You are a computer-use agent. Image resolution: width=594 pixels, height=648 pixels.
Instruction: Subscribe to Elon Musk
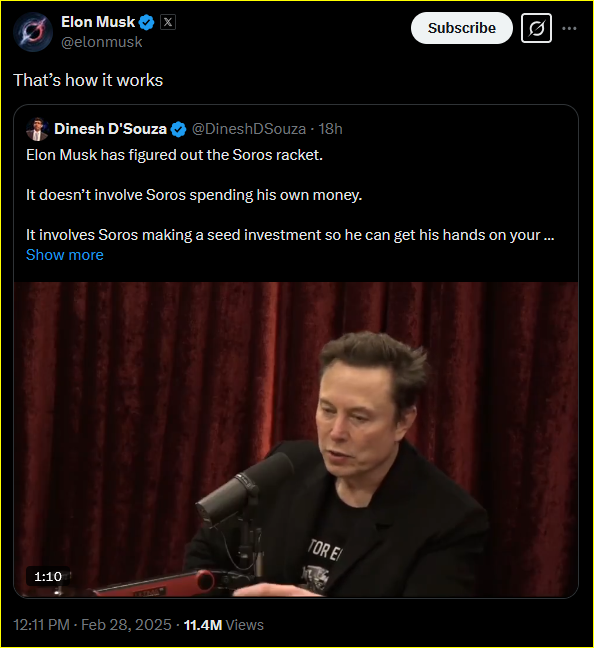[461, 28]
